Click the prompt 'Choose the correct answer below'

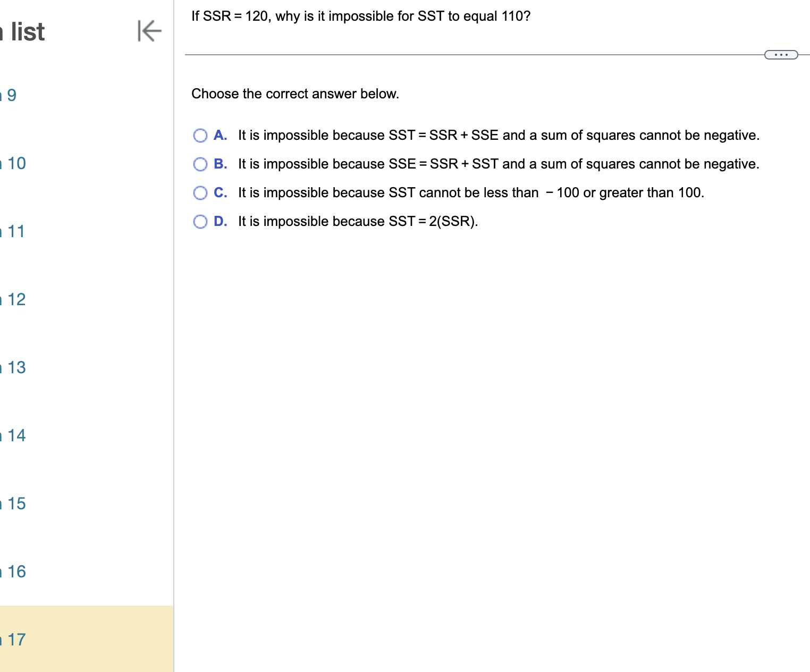[x=294, y=94]
